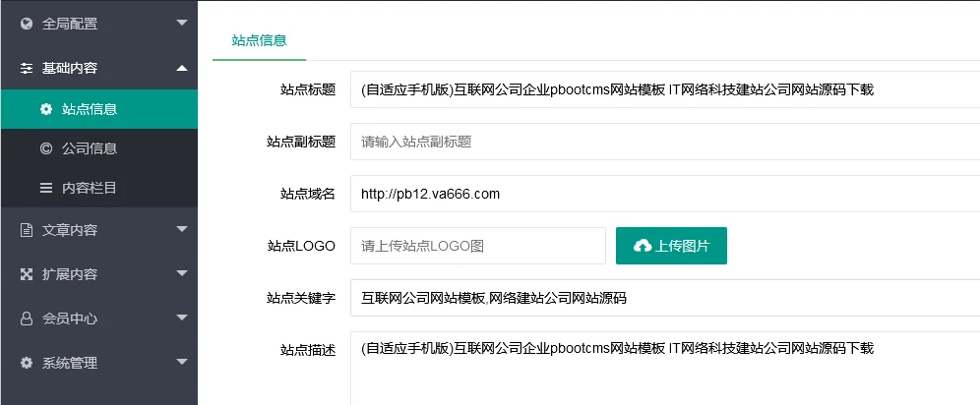The height and width of the screenshot is (405, 980).
Task: Select 公司信息 in the sidebar
Action: pyautogui.click(x=98, y=148)
